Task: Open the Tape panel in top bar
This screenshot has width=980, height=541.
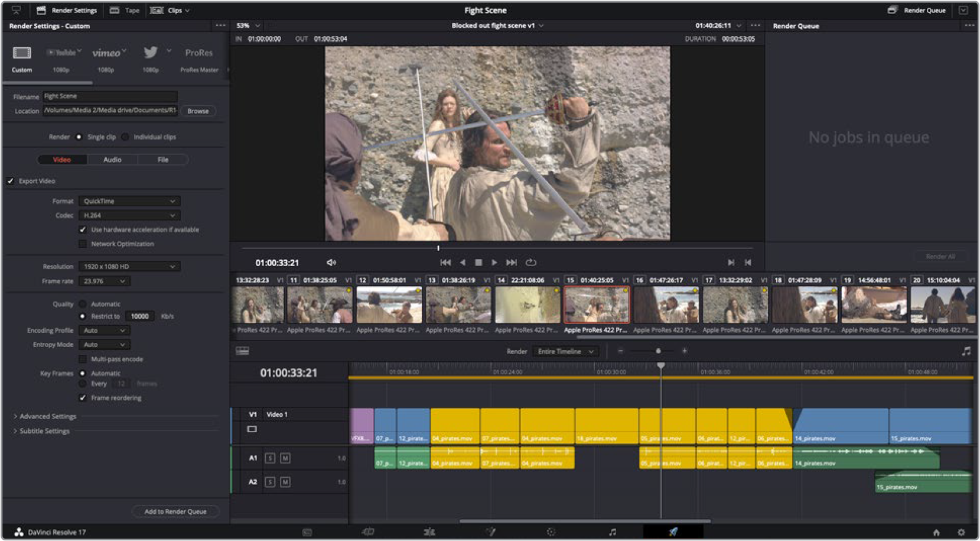Action: (125, 11)
